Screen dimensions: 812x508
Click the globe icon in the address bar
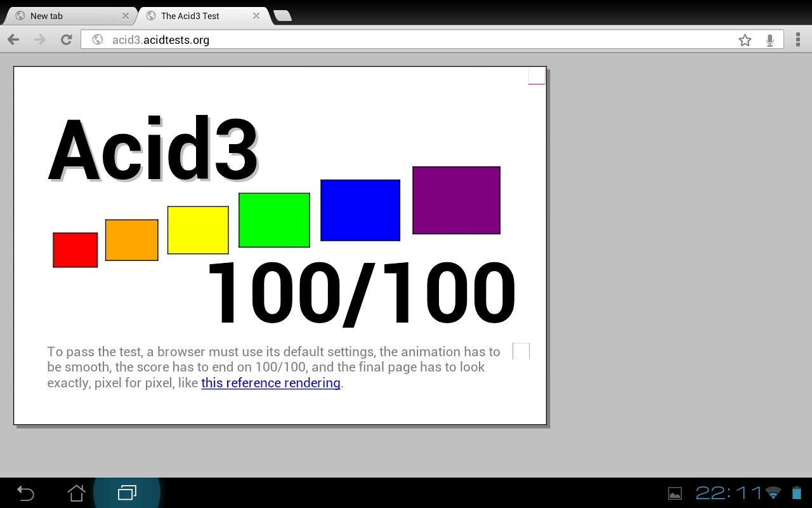click(x=96, y=39)
